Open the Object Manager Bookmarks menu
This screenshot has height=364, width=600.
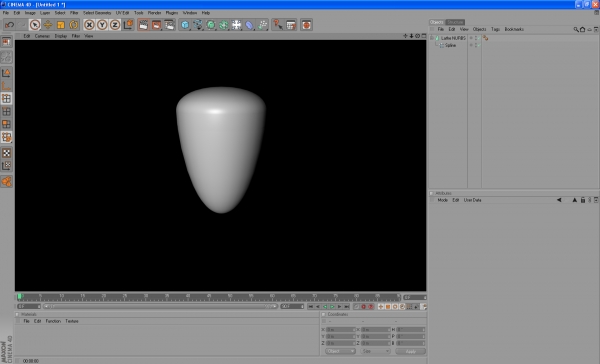point(514,29)
